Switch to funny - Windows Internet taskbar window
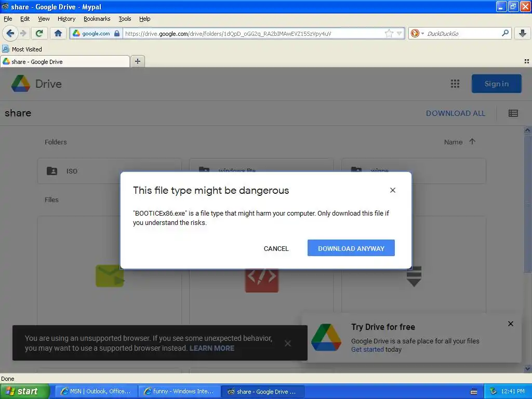 tap(179, 391)
